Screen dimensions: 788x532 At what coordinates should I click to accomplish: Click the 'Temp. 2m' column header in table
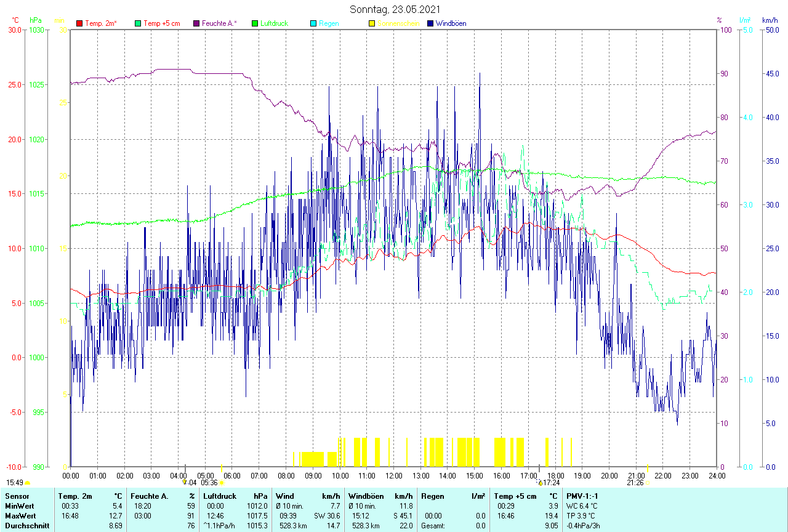[75, 496]
